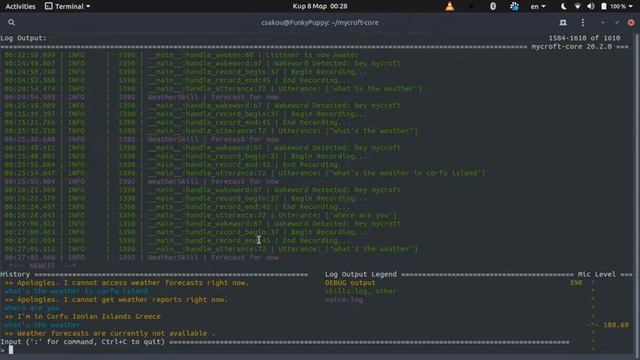The width and height of the screenshot is (640, 360).
Task: Select the 'what is the weather' utterance line
Action: click(x=213, y=89)
